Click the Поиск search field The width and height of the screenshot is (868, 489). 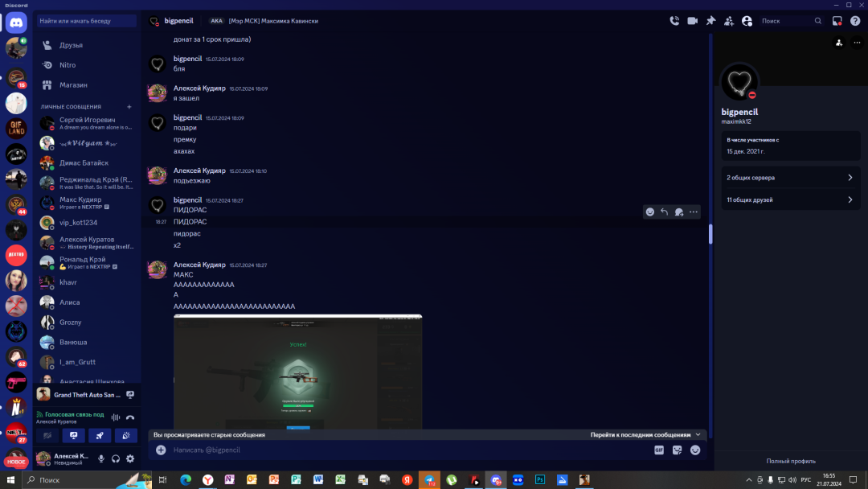(x=784, y=21)
